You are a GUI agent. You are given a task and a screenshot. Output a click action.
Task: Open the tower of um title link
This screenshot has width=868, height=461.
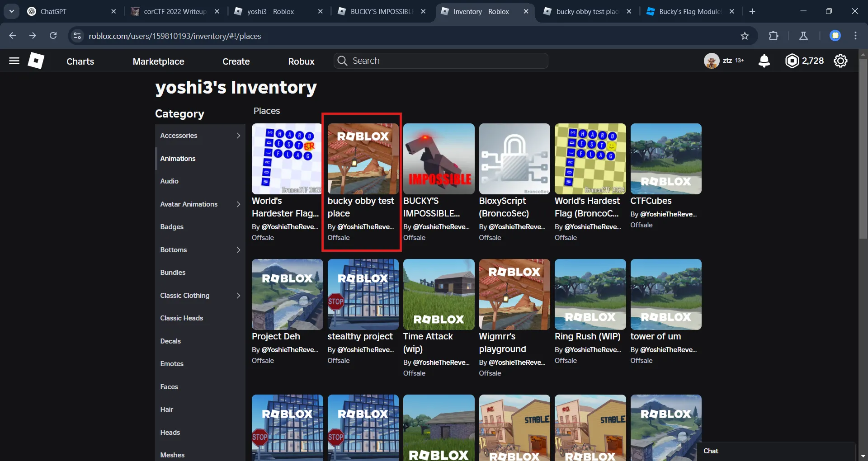click(656, 337)
